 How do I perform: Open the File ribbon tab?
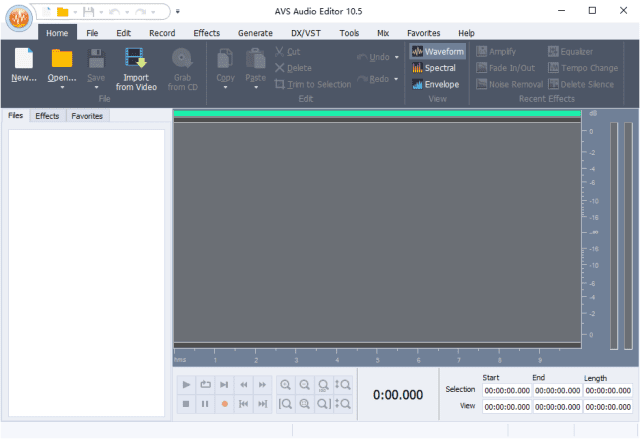click(92, 33)
